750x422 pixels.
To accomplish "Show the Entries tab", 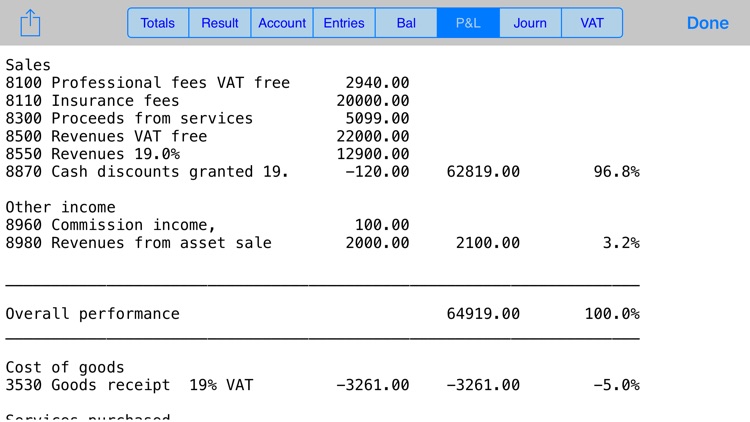I will click(x=344, y=22).
